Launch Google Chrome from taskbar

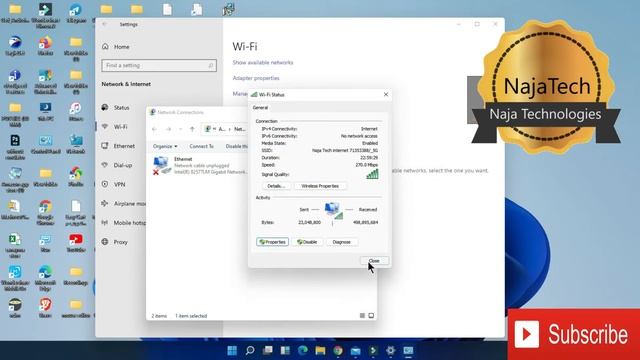(x=338, y=350)
